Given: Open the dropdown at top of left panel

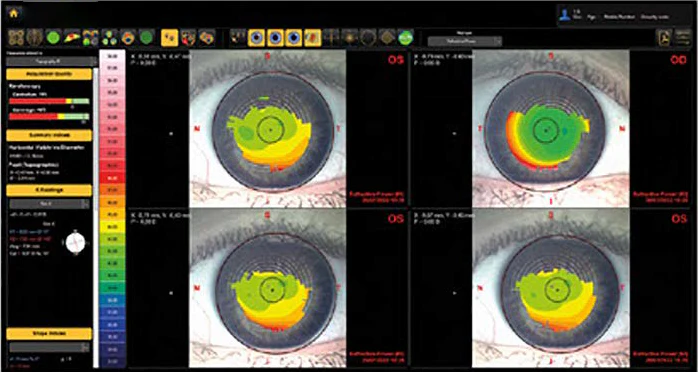Looking at the screenshot, I should point(52,61).
